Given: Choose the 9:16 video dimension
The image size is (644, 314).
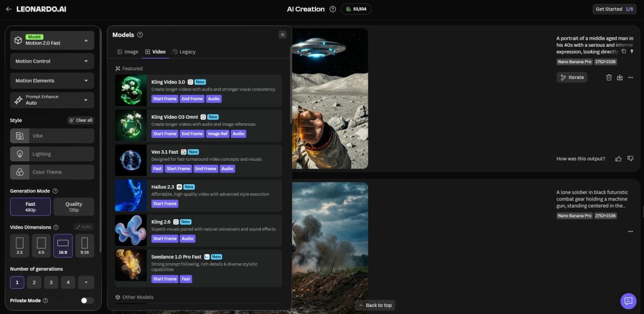Looking at the screenshot, I should (x=84, y=246).
